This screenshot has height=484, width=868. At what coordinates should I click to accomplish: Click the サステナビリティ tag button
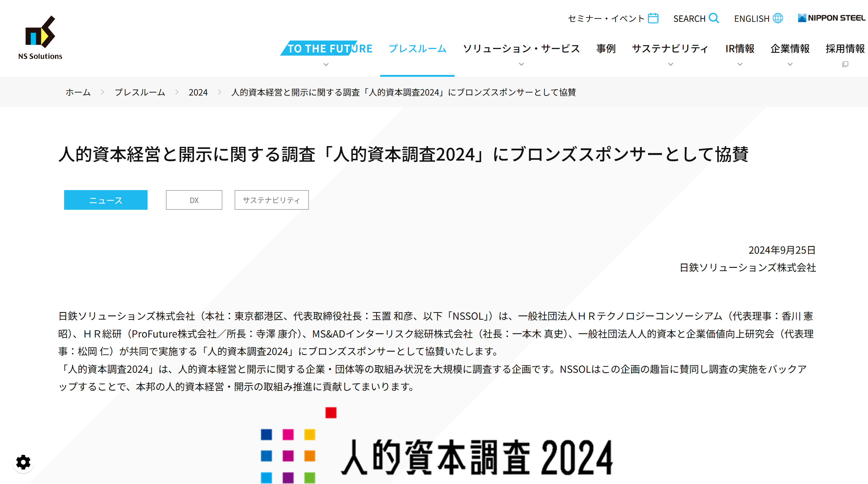[x=271, y=200]
